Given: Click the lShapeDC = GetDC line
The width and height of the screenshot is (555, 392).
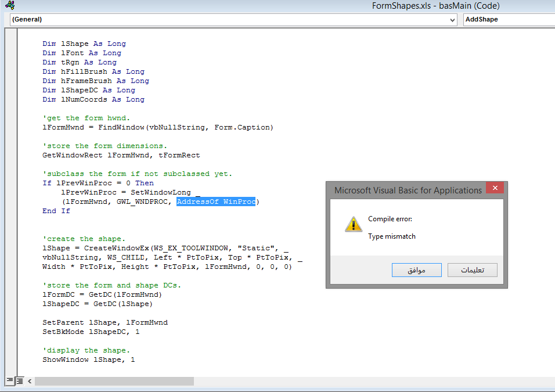Looking at the screenshot, I should tap(98, 304).
